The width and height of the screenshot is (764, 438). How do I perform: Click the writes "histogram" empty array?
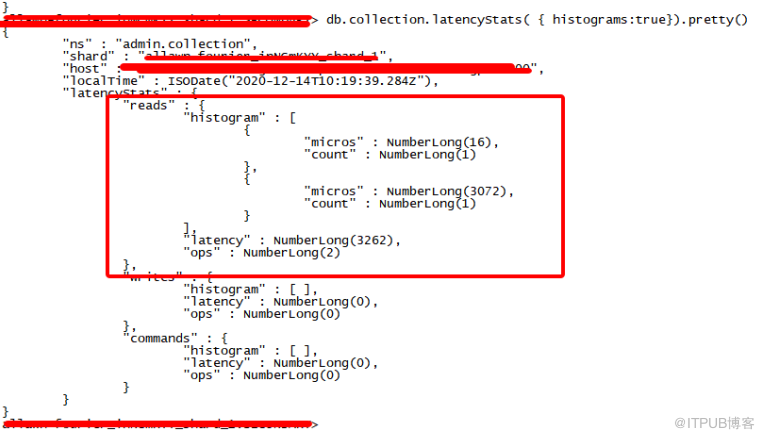point(300,289)
